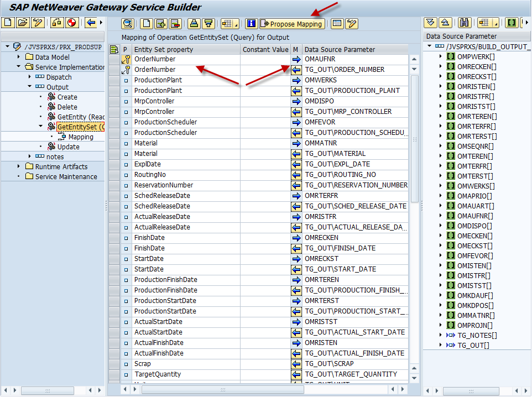Screen dimensions: 532x397
Task: Select the Mapping node under GetEntitySet
Action: pos(81,137)
